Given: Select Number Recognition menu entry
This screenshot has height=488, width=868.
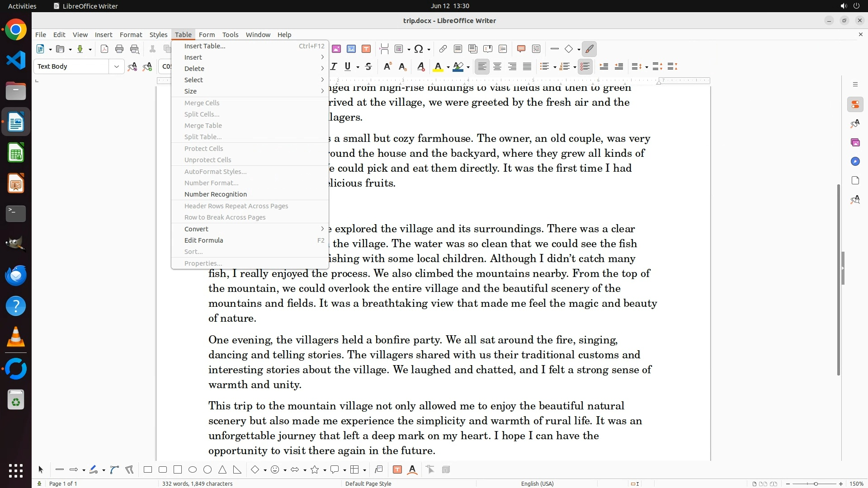Looking at the screenshot, I should (216, 194).
